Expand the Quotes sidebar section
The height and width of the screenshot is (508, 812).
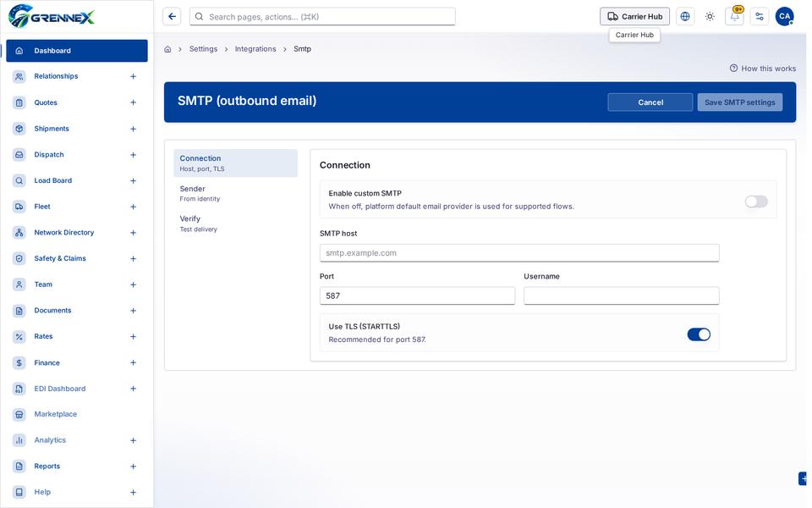(133, 102)
